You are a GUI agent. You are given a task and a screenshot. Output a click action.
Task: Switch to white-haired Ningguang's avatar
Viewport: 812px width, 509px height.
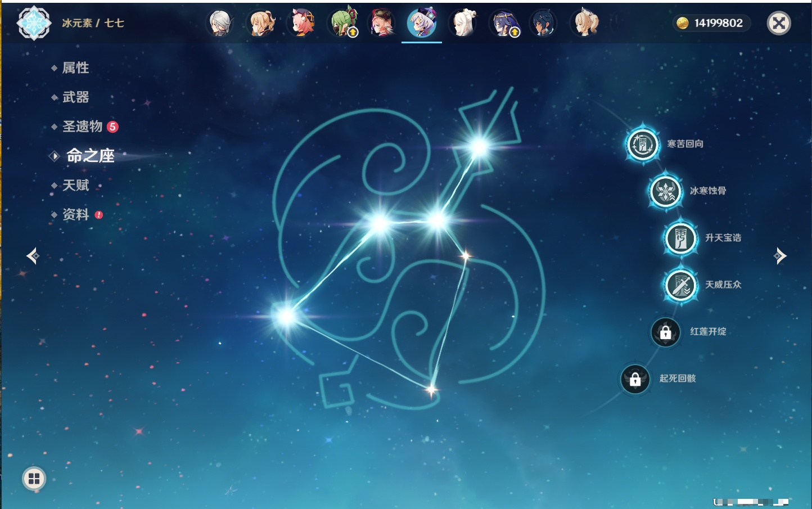[463, 24]
